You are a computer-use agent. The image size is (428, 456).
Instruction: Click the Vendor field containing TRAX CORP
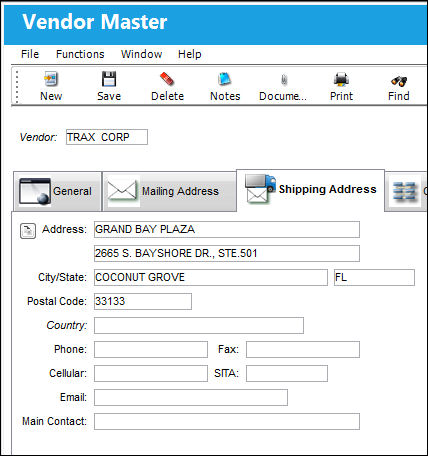pyautogui.click(x=107, y=137)
